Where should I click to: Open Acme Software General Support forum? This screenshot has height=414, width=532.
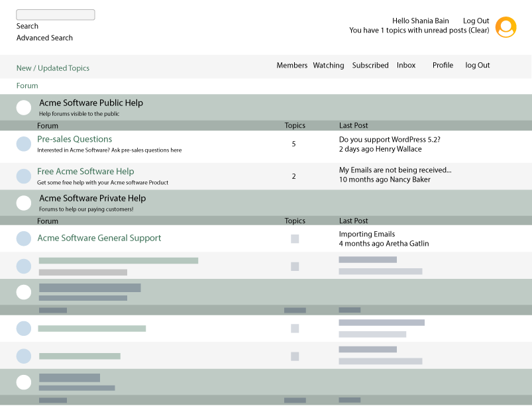click(99, 238)
